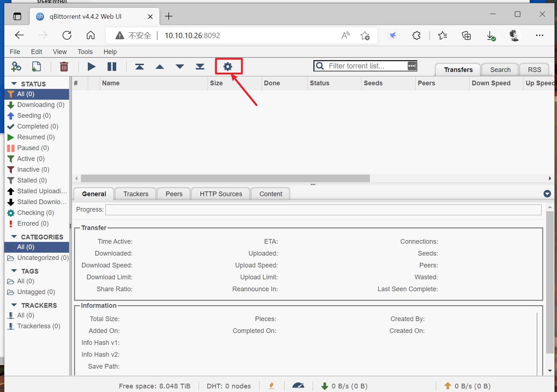Collapse the TRACKERS filter section

coord(14,305)
